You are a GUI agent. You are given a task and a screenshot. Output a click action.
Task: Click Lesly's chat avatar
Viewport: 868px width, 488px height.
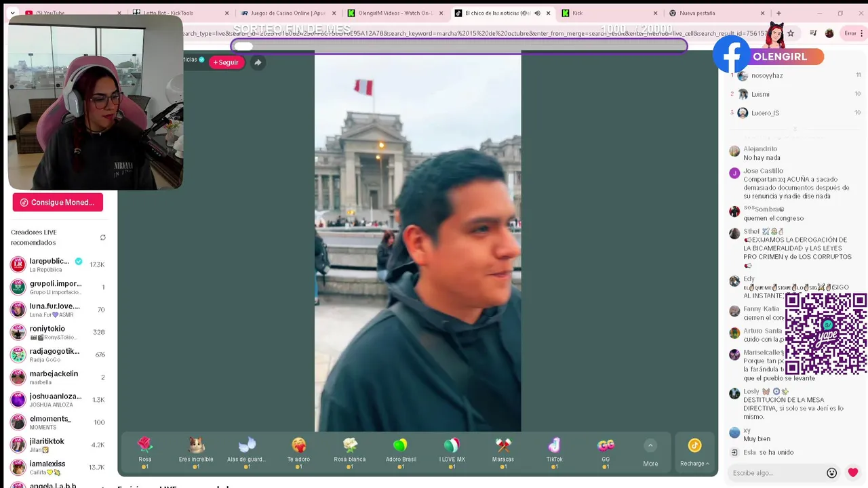734,394
